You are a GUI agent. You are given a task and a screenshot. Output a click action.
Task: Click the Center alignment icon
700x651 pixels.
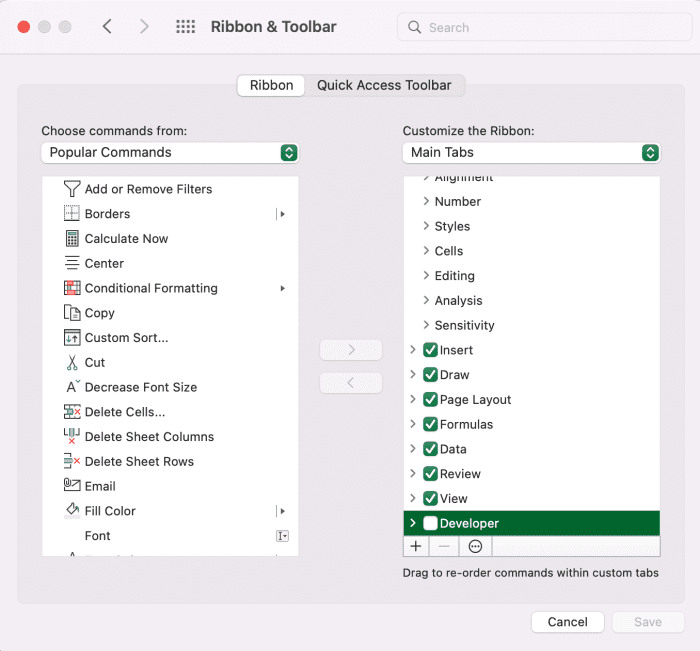pos(72,263)
